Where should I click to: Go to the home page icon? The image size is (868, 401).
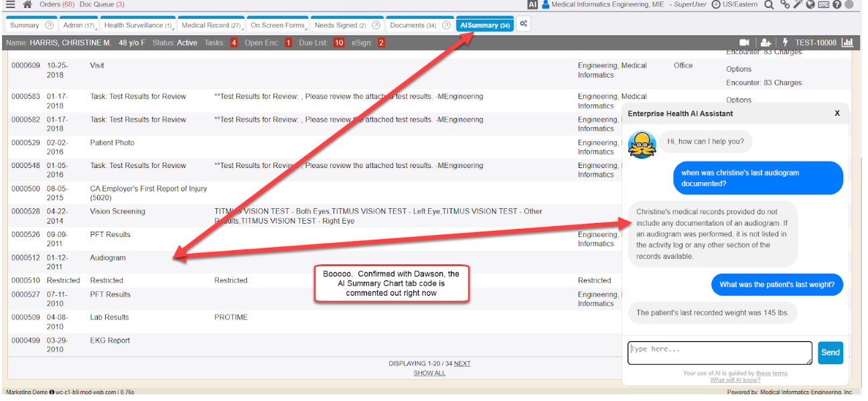click(x=27, y=5)
